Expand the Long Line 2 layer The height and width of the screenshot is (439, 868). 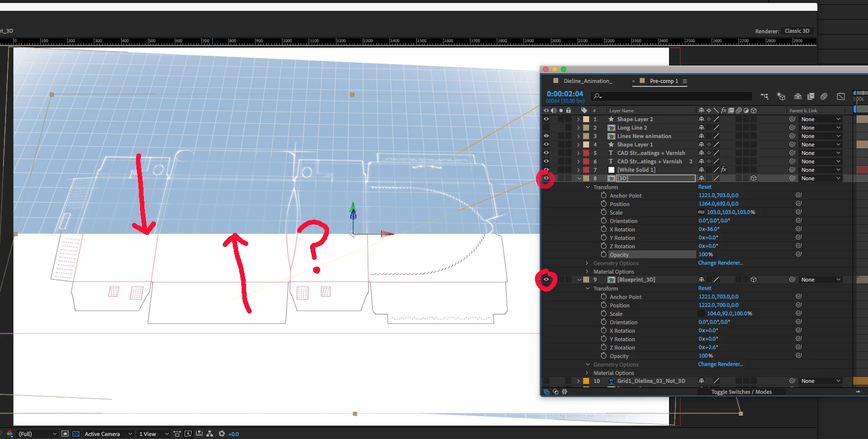click(578, 128)
